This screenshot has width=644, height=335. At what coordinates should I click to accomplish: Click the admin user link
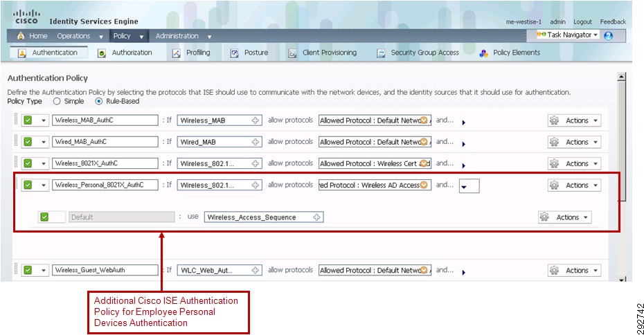[x=557, y=21]
